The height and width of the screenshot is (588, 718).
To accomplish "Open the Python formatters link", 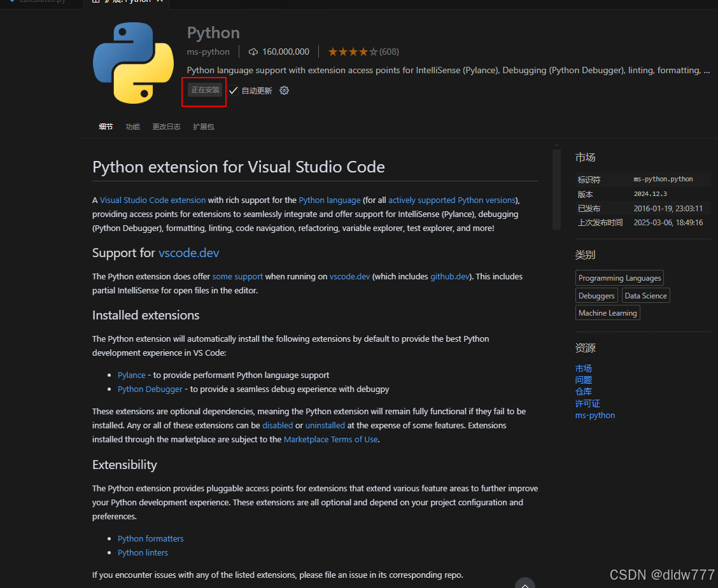I will pos(151,538).
